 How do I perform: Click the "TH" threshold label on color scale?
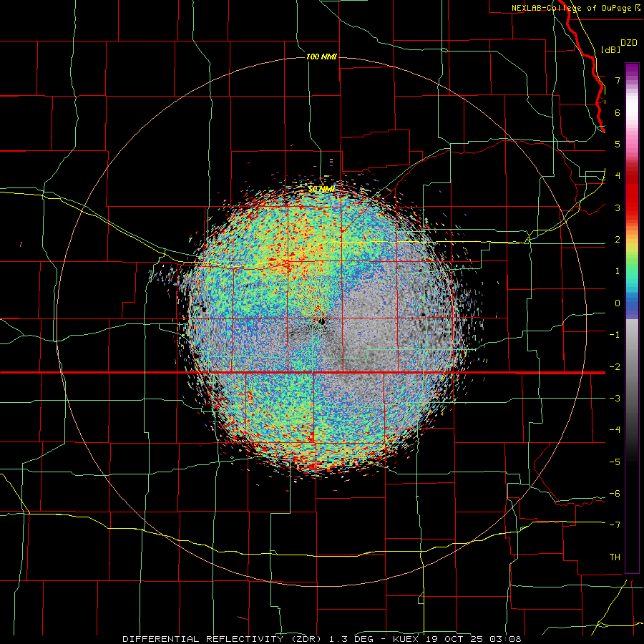pyautogui.click(x=615, y=557)
